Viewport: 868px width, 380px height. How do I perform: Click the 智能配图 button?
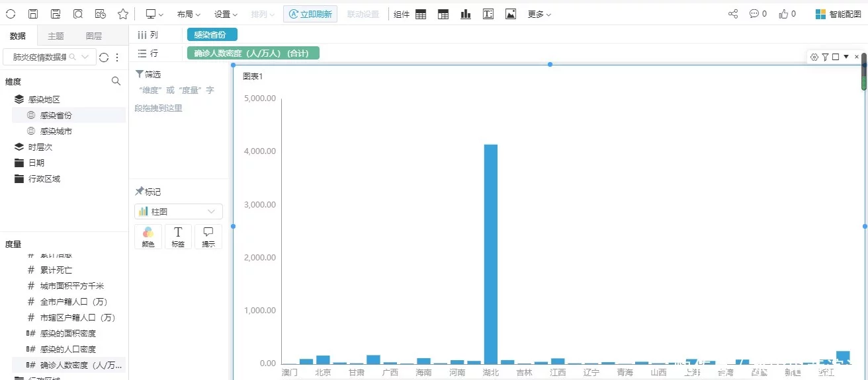click(838, 14)
